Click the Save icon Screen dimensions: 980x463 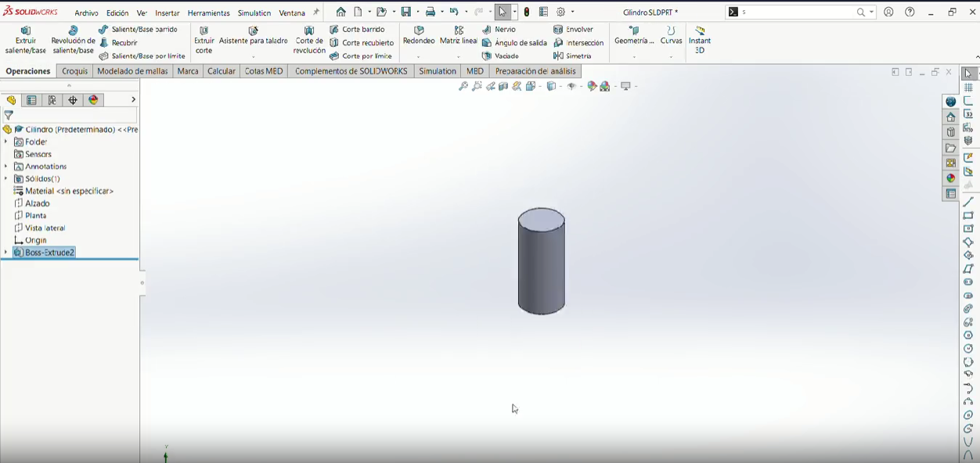[406, 13]
